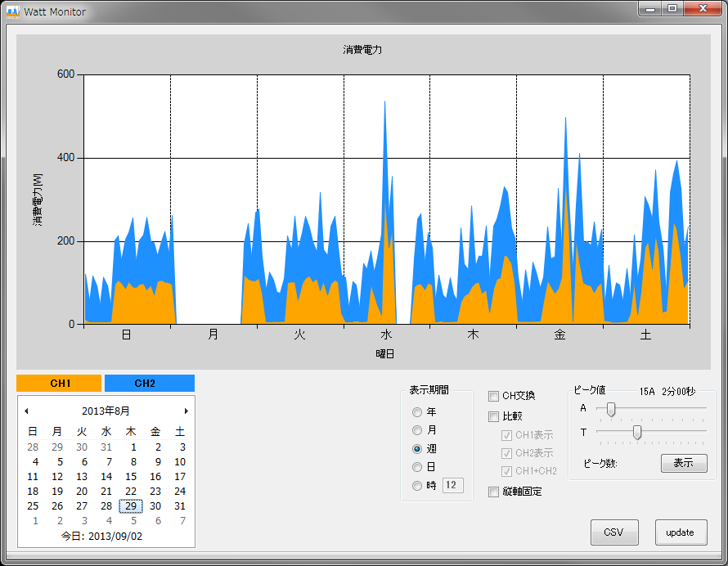Enable the 比較 comparison checkbox
This screenshot has width=728, height=566.
[x=493, y=416]
